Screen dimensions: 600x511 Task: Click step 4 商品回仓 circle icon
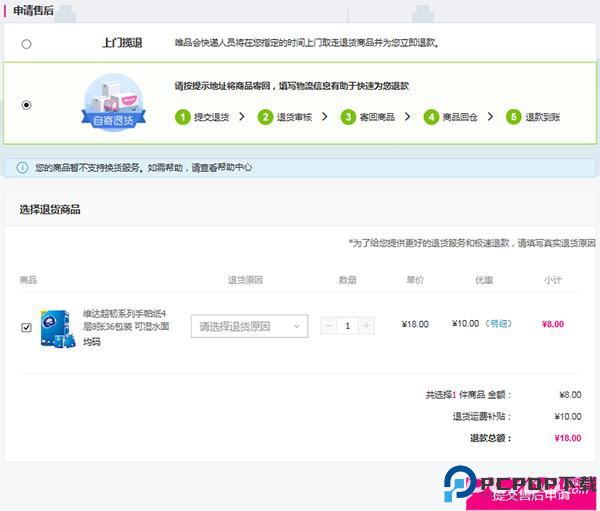click(x=431, y=117)
